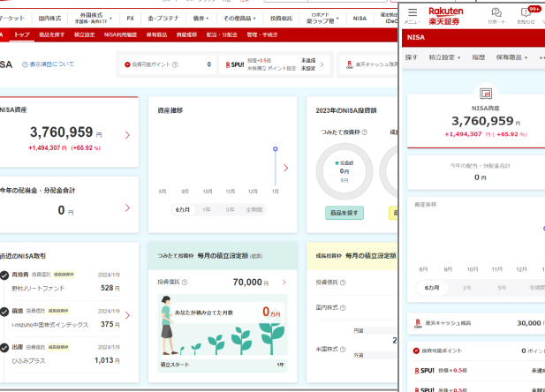
Task: Open the 直近のNISA取引 arrow
Action: [127, 315]
